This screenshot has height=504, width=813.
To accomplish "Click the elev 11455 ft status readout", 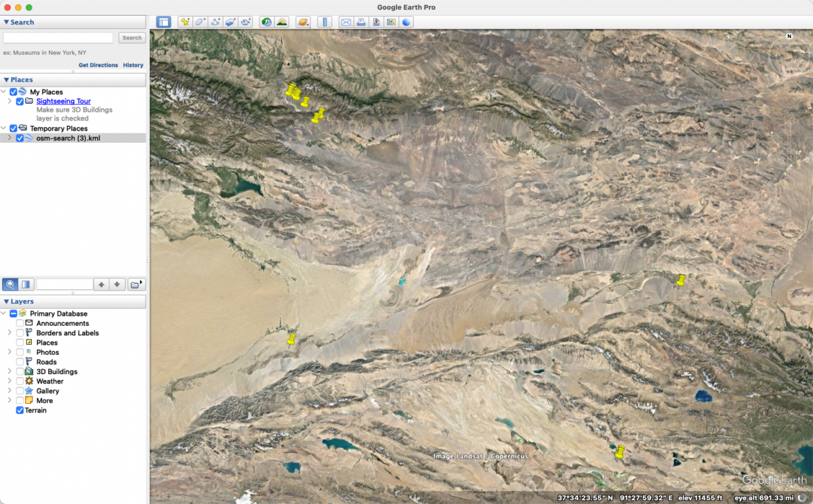I will click(x=701, y=498).
